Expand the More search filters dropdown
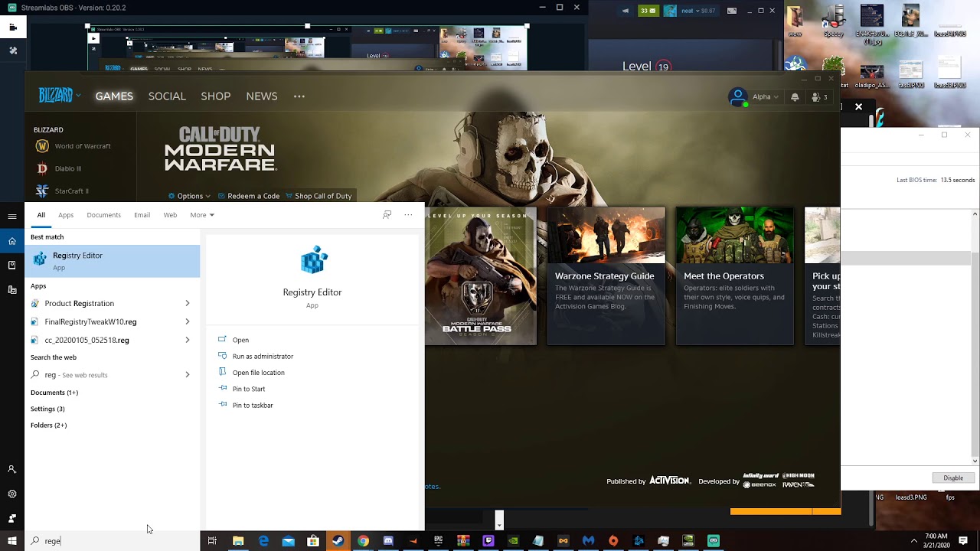980x551 pixels. 202,215
